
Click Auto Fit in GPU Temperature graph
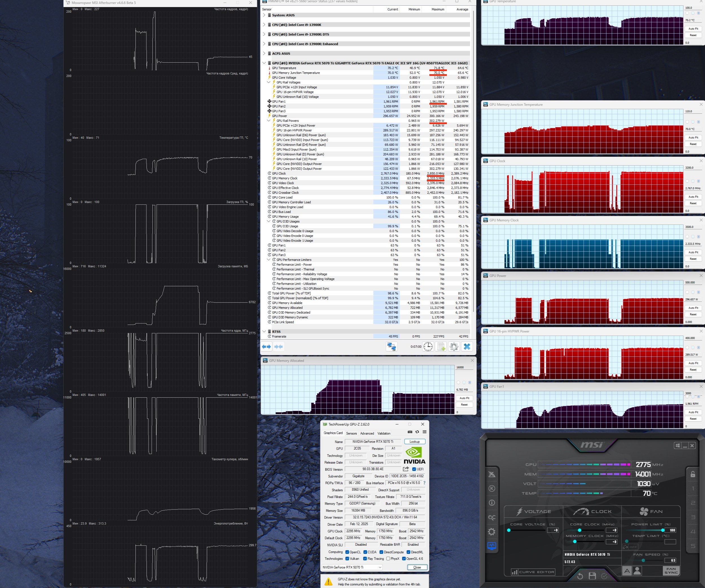(693, 28)
